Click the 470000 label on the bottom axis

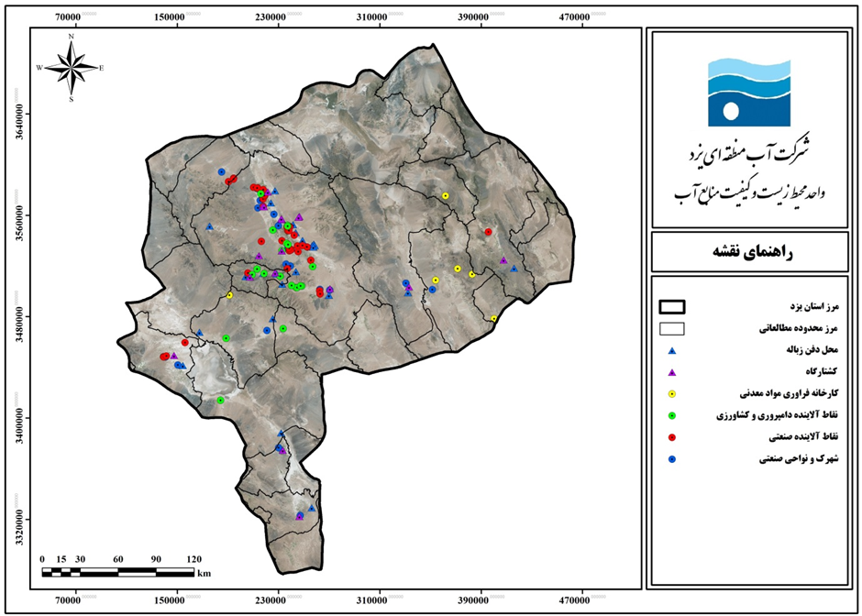[575, 599]
